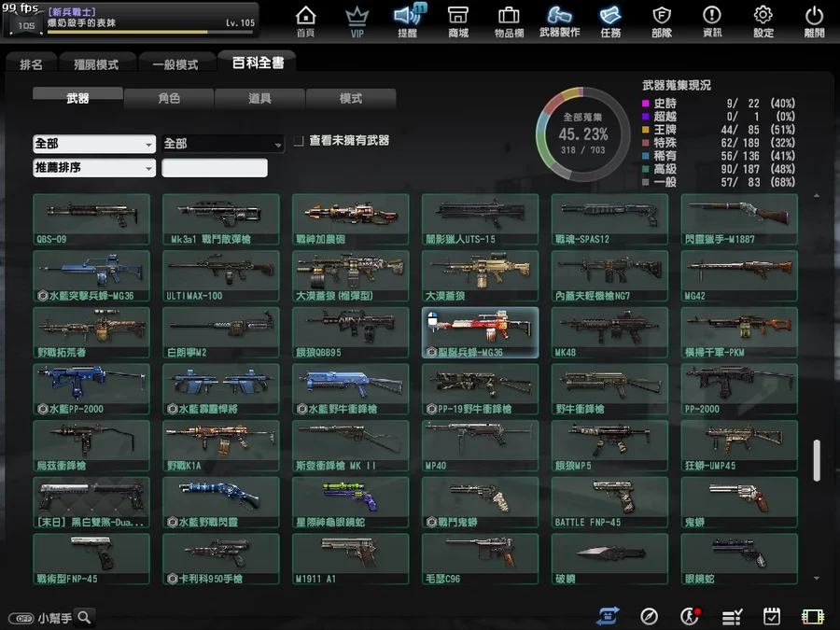Select the 水藍突擊兵蜂-MG36 card
Viewport: 840px width, 630px height.
click(91, 276)
